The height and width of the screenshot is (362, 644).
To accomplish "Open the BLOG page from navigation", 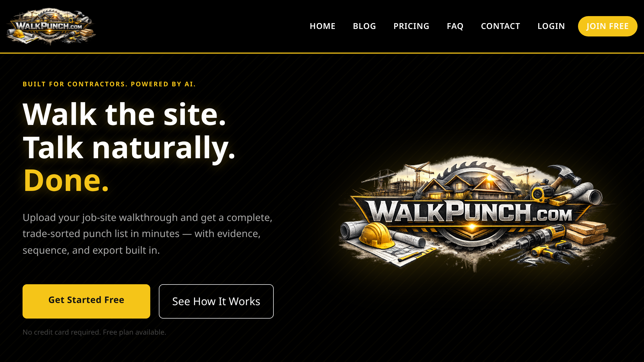I will (364, 26).
